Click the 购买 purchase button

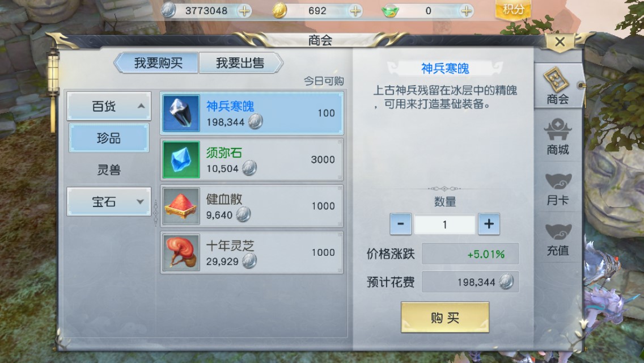tap(445, 318)
